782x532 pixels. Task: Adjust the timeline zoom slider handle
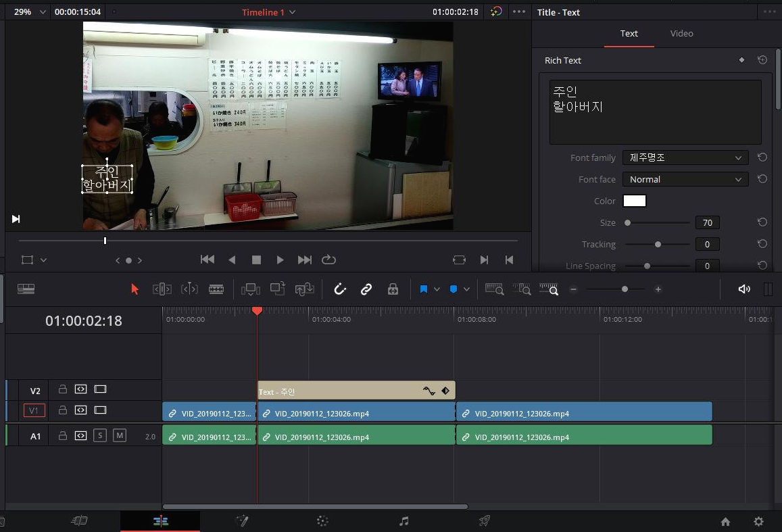tap(625, 289)
